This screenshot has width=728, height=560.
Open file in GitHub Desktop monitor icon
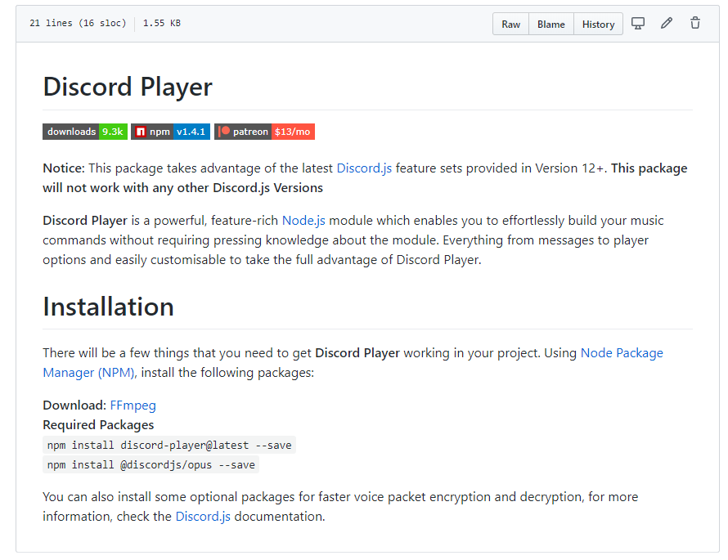(x=638, y=23)
